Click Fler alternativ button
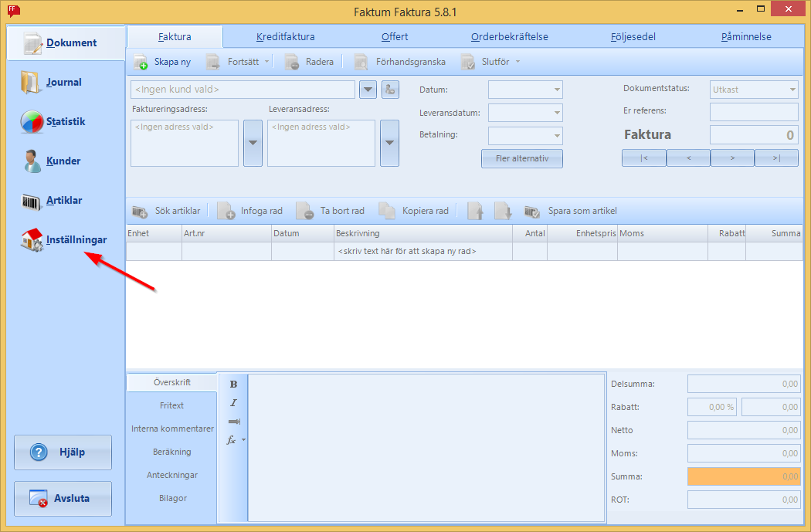Viewport: 811px width, 532px height. point(522,159)
